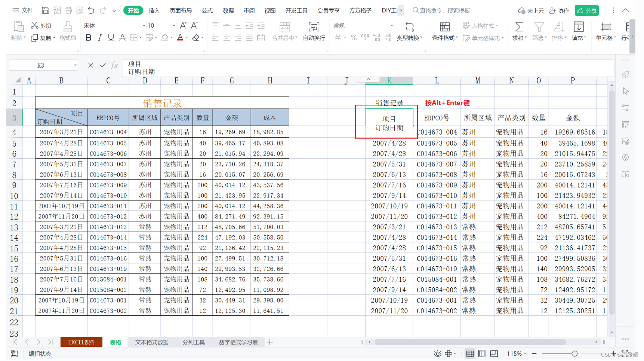Expand the zoom 115% dropdown
This screenshot has width=644, height=361.
pyautogui.click(x=525, y=354)
